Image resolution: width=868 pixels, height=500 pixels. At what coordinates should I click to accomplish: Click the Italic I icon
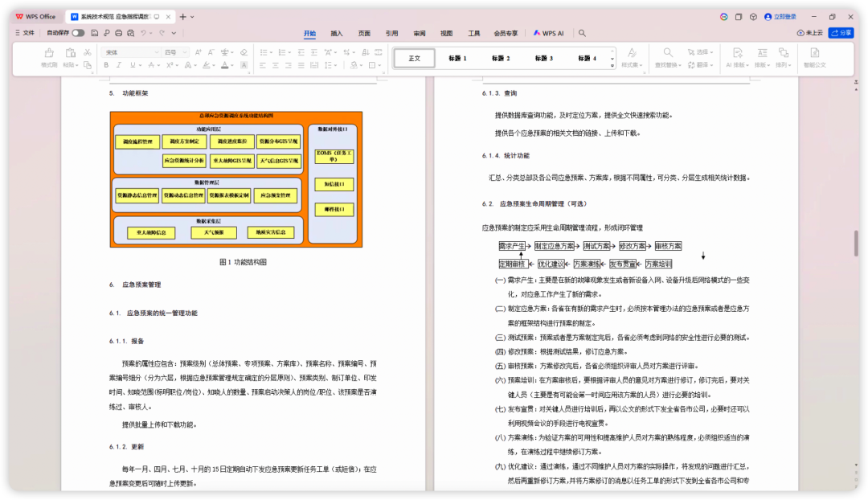119,65
